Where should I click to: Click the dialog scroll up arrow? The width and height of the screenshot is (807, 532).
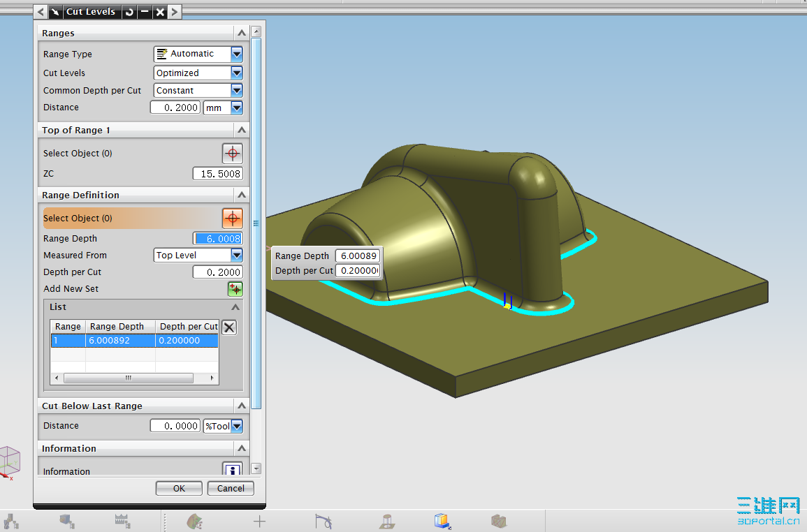[256, 32]
